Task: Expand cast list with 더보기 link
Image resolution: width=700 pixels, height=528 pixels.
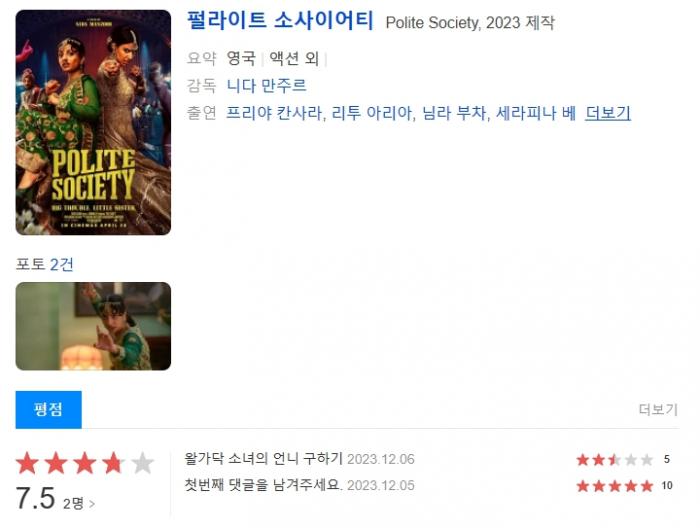Action: (608, 113)
